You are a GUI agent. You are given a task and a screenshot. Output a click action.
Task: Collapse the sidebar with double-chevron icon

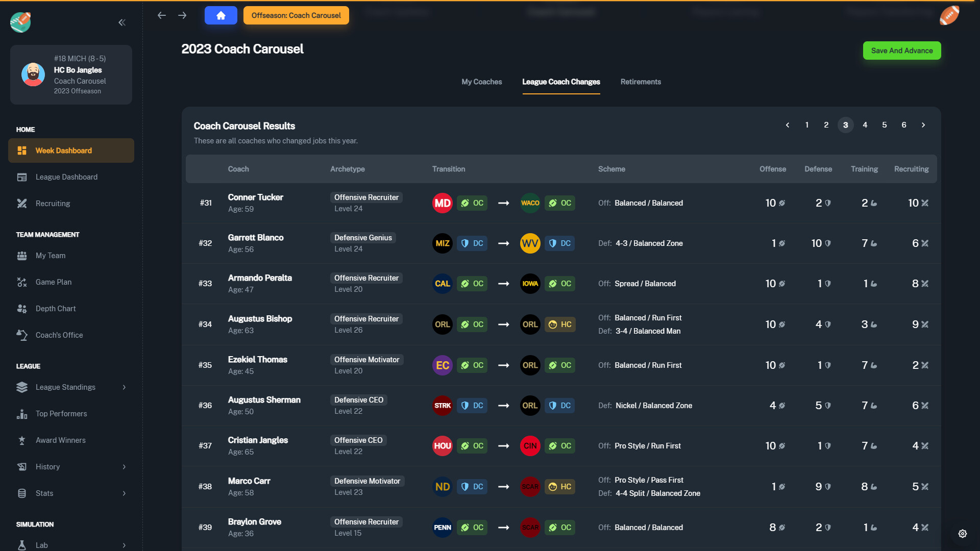(x=122, y=22)
